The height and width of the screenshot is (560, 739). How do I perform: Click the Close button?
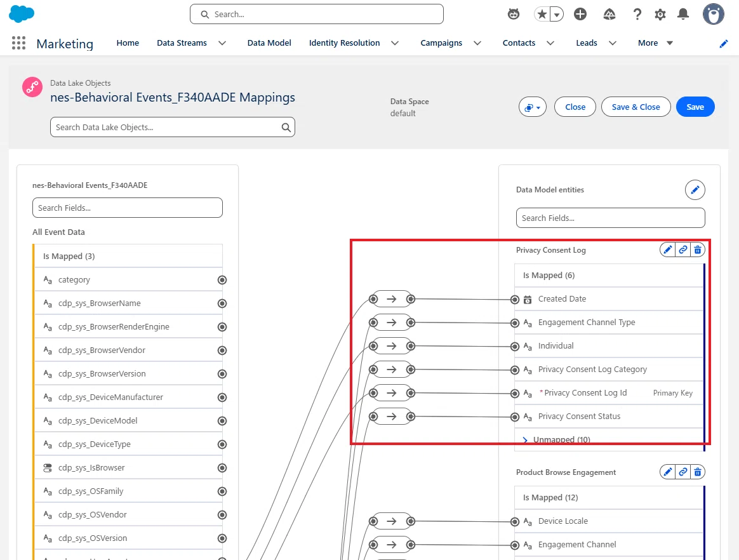pyautogui.click(x=575, y=107)
